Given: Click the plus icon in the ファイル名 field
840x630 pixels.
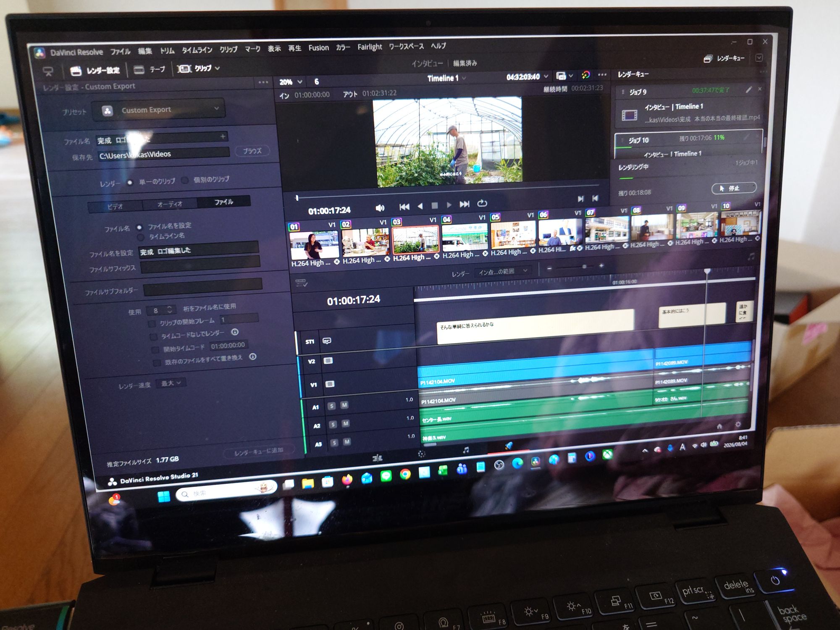Looking at the screenshot, I should point(223,136).
